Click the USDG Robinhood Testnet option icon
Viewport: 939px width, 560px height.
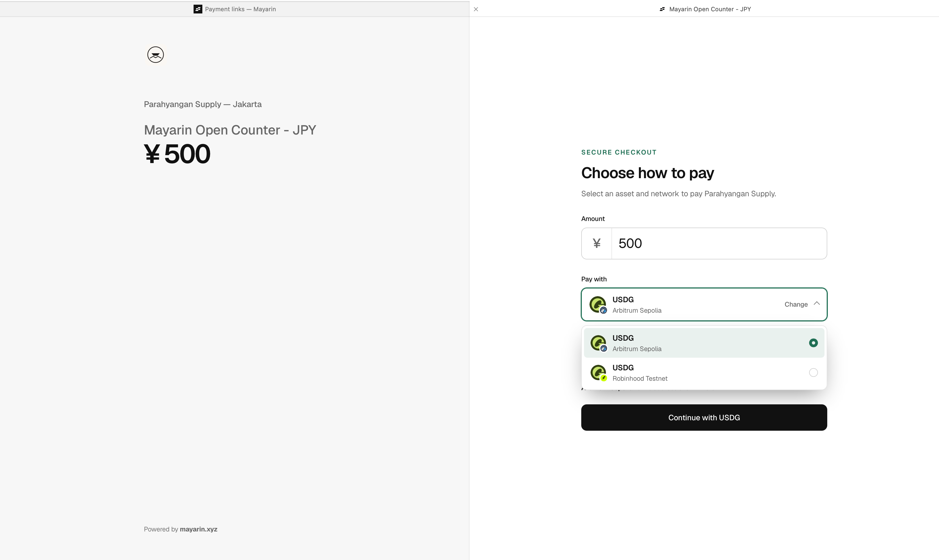(599, 373)
